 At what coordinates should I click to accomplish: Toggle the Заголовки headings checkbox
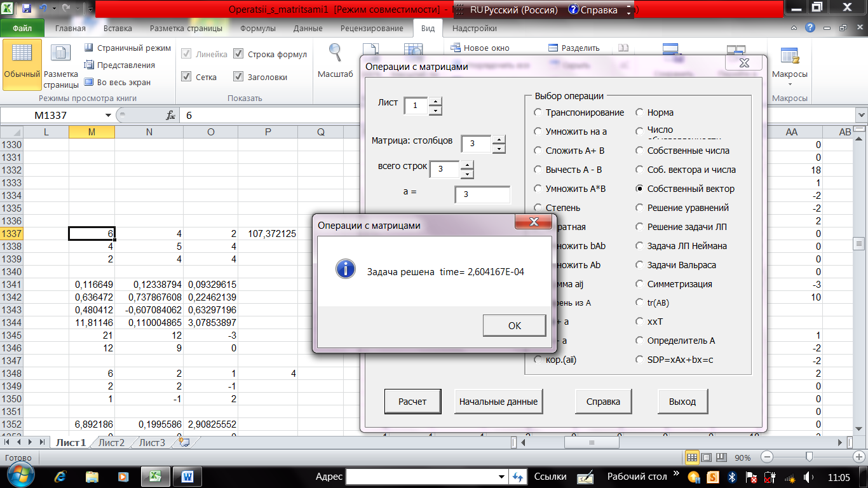tap(238, 77)
